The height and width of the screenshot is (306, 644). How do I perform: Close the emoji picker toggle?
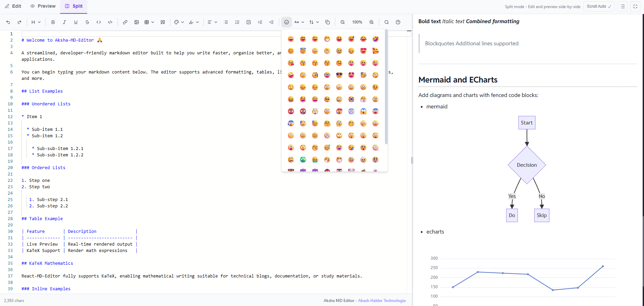287,22
